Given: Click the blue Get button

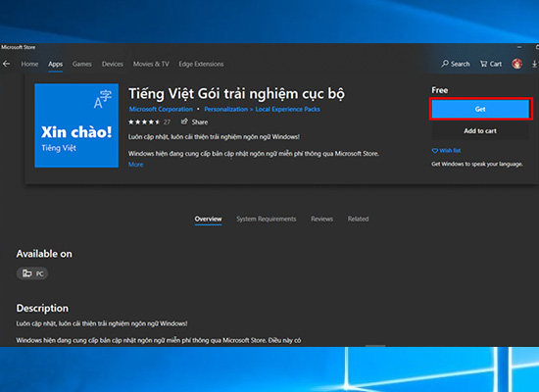Looking at the screenshot, I should pos(480,109).
